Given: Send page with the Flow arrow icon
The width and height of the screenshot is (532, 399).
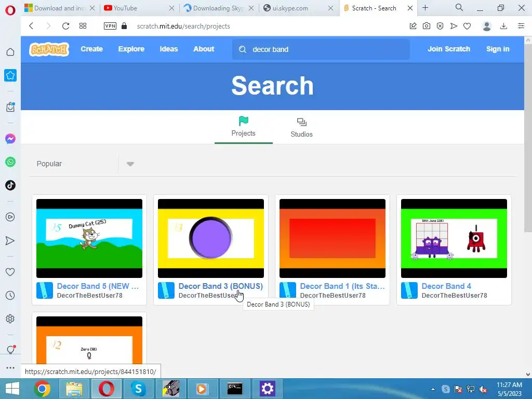Looking at the screenshot, I should (x=454, y=26).
